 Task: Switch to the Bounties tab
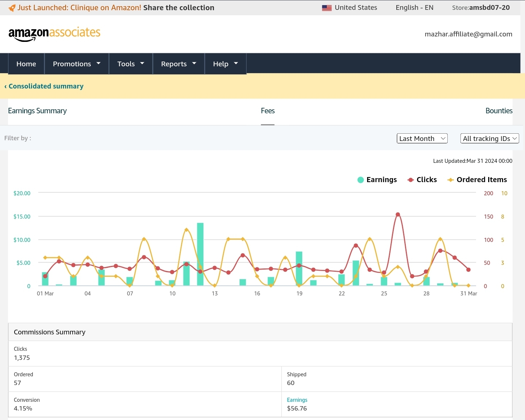point(499,111)
